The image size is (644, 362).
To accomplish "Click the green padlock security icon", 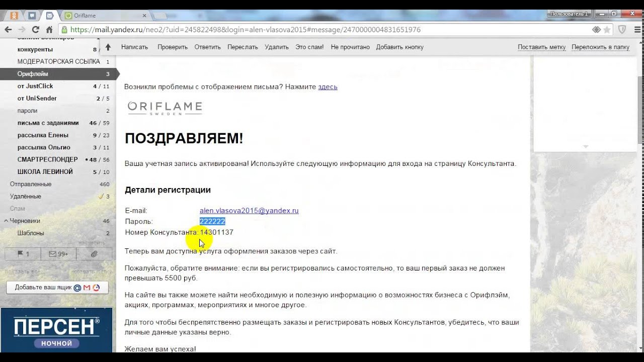I will coord(65,30).
